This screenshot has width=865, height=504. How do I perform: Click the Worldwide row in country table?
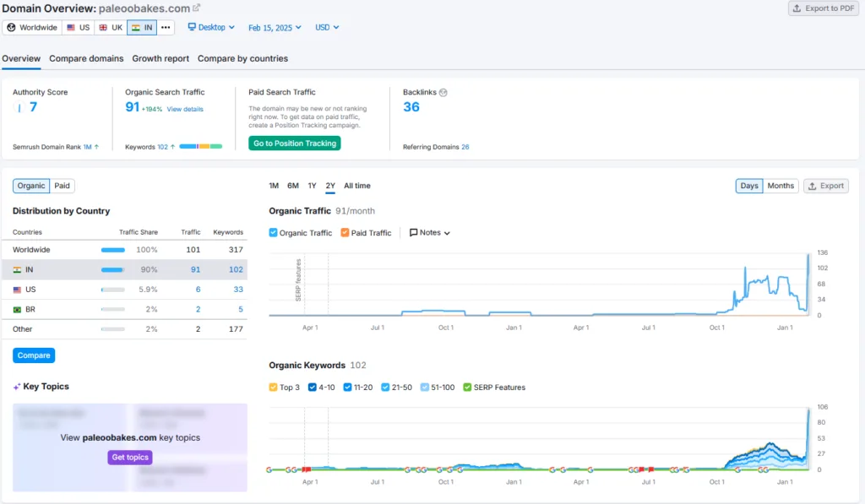pyautogui.click(x=124, y=250)
